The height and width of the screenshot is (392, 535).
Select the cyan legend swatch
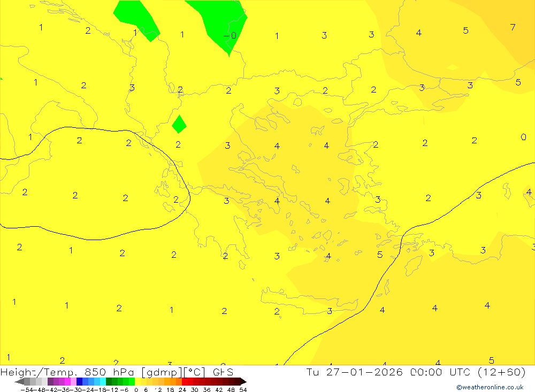[x=103, y=382]
